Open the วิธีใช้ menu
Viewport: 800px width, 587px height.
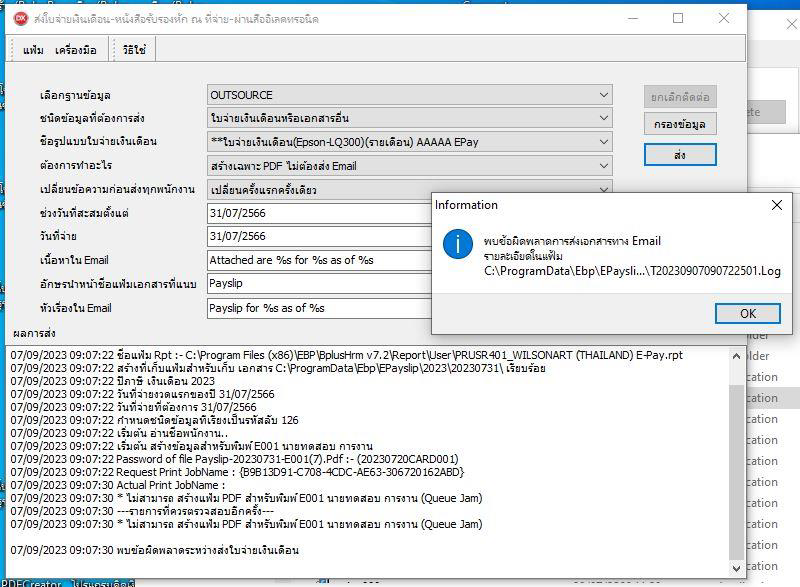[134, 49]
